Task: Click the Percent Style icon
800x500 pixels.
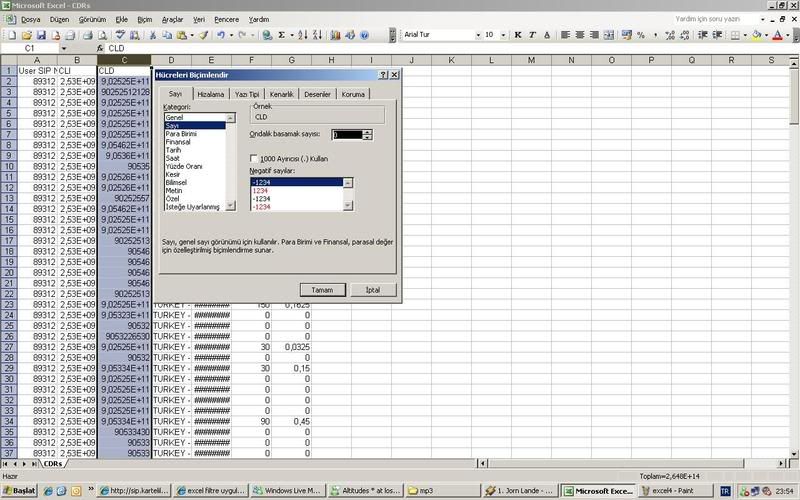Action: (x=640, y=34)
